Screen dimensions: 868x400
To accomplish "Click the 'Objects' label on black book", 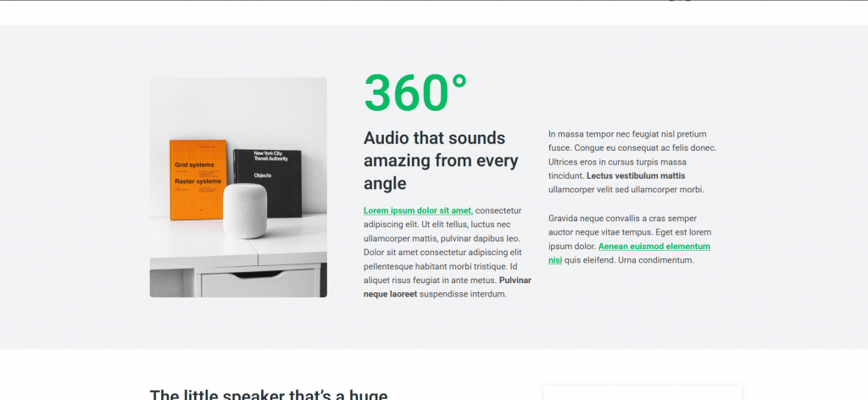I will tap(263, 175).
